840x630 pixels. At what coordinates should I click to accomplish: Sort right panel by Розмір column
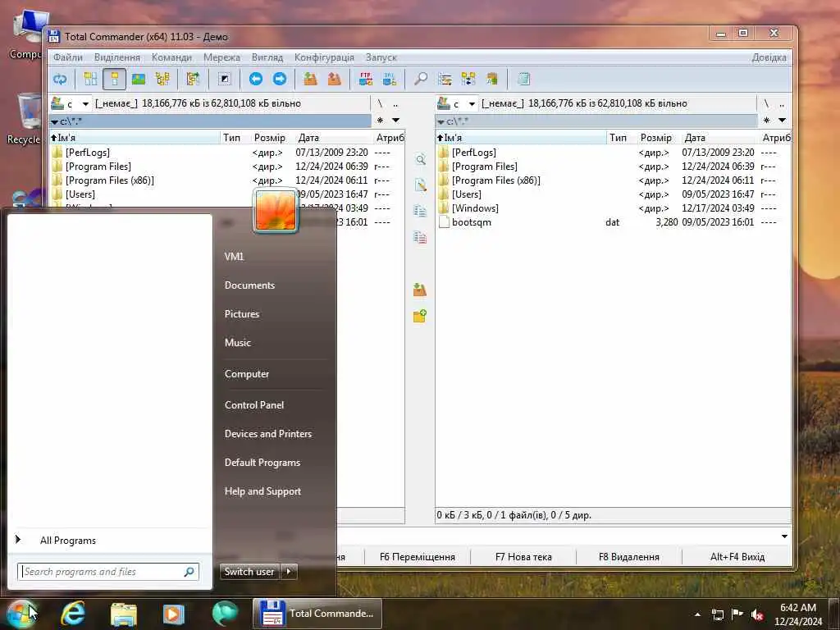click(x=656, y=138)
